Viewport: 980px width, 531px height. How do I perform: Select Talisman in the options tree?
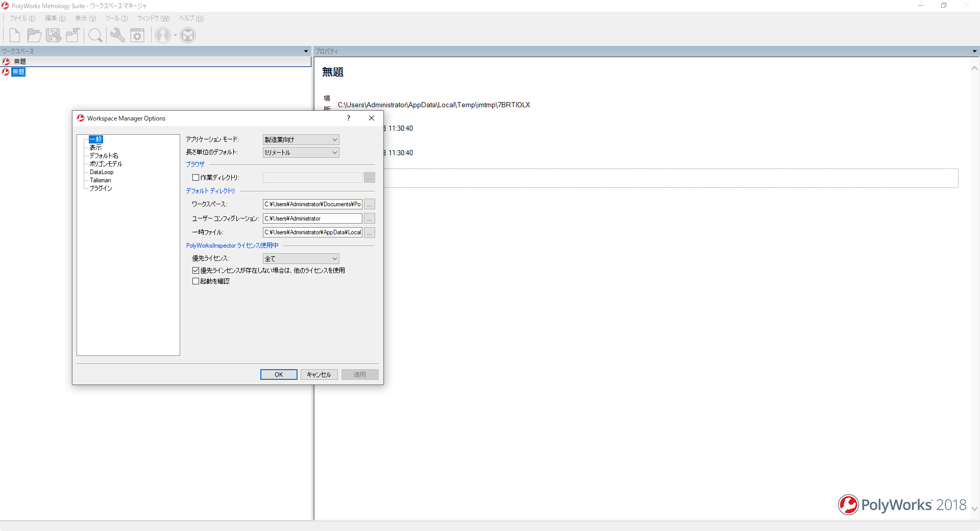tap(100, 180)
